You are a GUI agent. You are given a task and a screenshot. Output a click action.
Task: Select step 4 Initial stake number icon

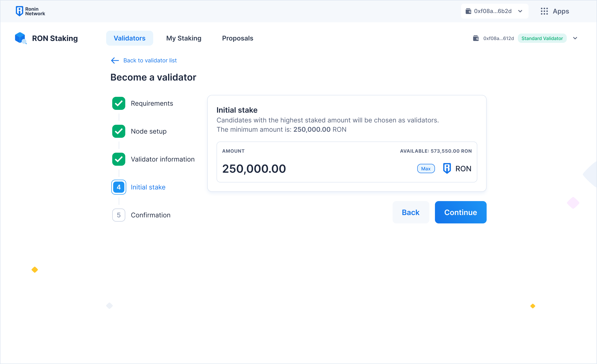[119, 187]
